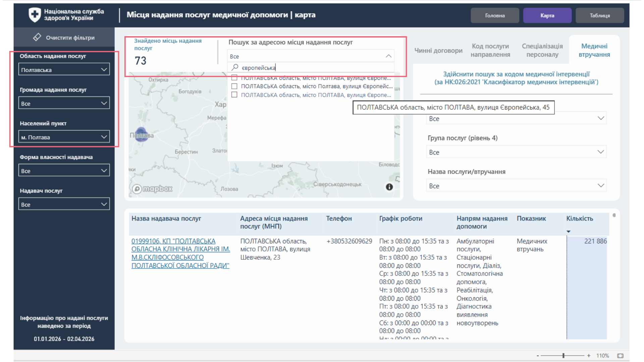Click the zoom in plus icon
Screen dimensions: 644x362
pyautogui.click(x=589, y=356)
